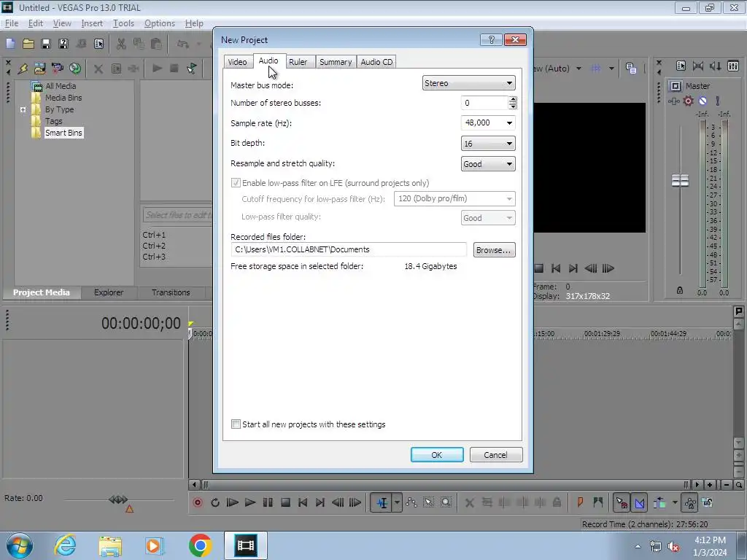Screen dimensions: 747x560
Task: Toggle Ignore Event Grouping icon
Action: point(708,502)
